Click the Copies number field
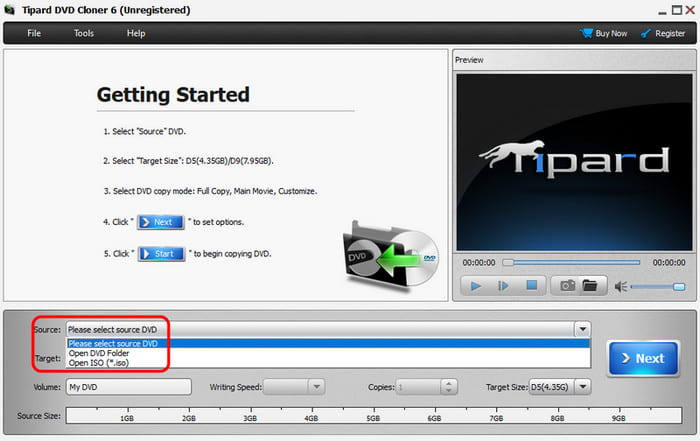 (x=418, y=387)
